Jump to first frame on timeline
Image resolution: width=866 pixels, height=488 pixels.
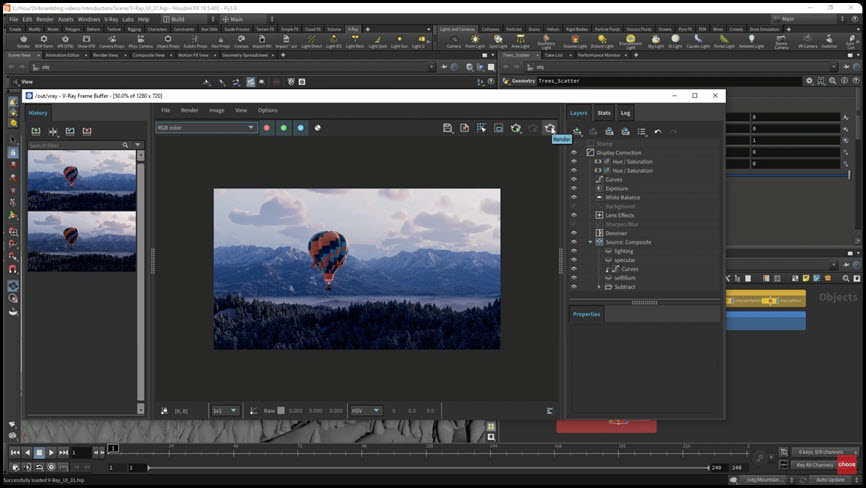15,453
